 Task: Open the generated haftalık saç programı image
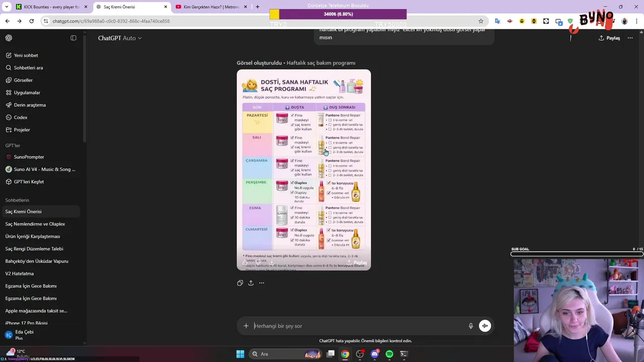click(x=304, y=170)
